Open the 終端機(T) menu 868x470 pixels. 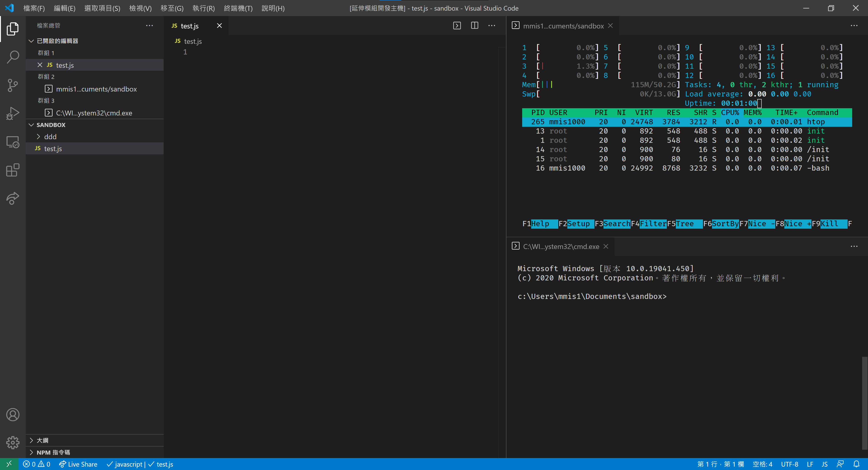tap(238, 8)
